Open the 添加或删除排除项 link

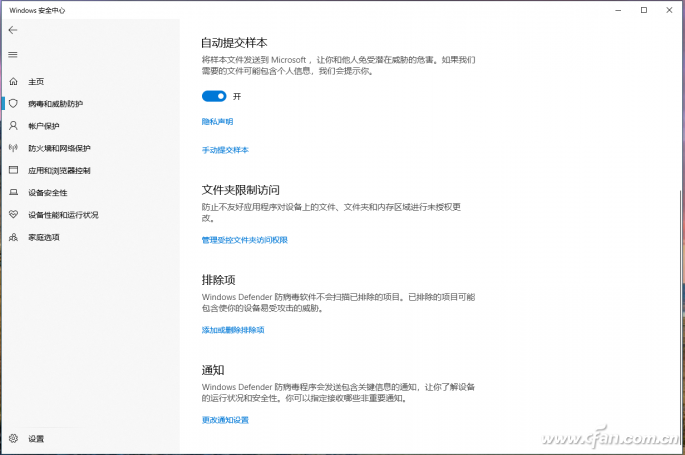tap(233, 330)
